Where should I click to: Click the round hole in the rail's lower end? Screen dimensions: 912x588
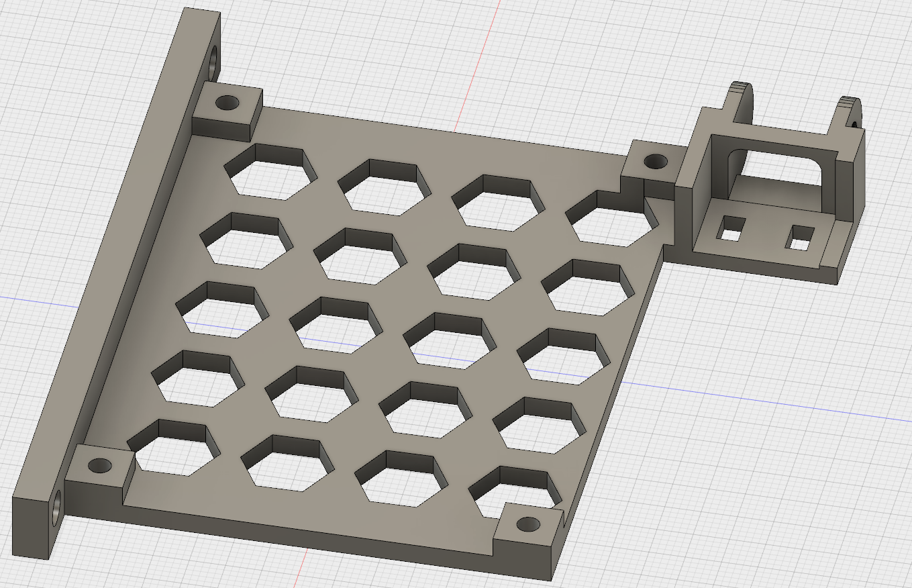tap(56, 507)
